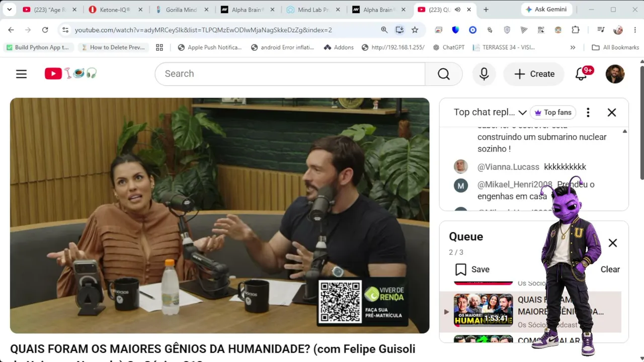Open the Top chat replay dropdown
The height and width of the screenshot is (362, 644).
point(490,113)
